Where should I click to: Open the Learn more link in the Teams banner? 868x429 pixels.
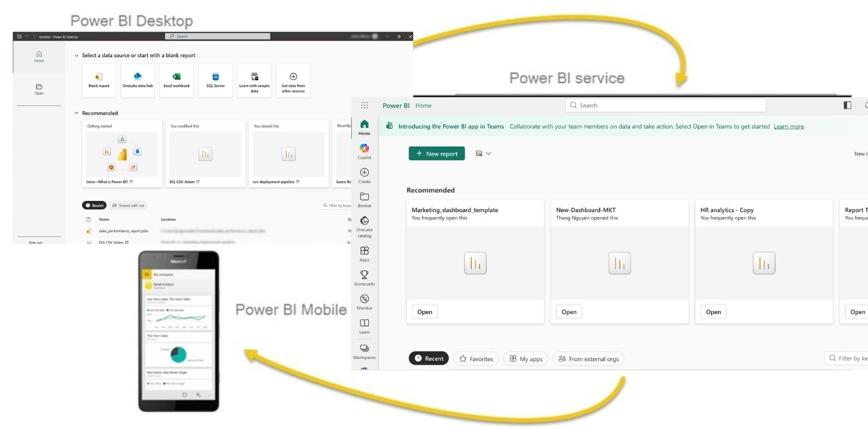coord(788,126)
